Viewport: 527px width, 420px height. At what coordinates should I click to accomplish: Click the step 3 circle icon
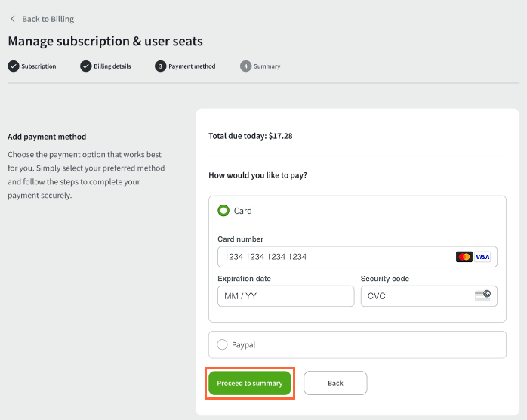point(160,66)
